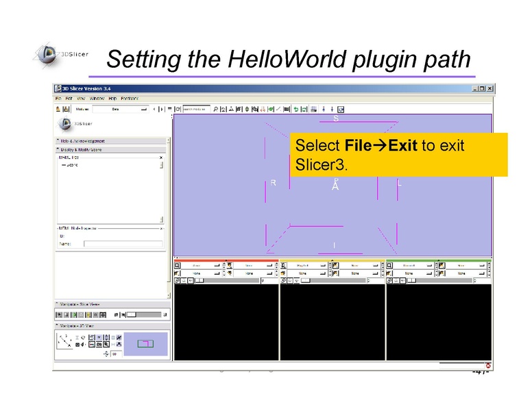Open the Edit menu

pos(69,99)
